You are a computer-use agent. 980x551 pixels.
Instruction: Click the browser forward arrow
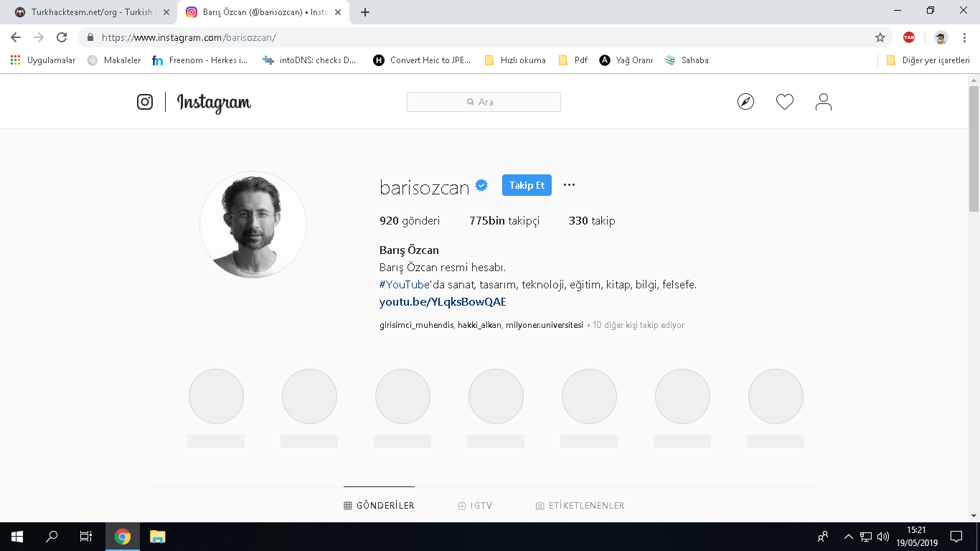[39, 37]
